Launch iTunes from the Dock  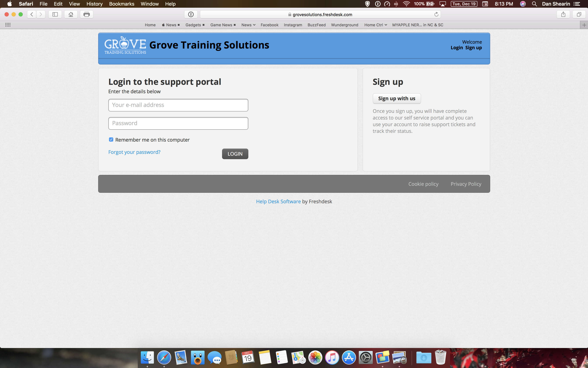coord(332,357)
